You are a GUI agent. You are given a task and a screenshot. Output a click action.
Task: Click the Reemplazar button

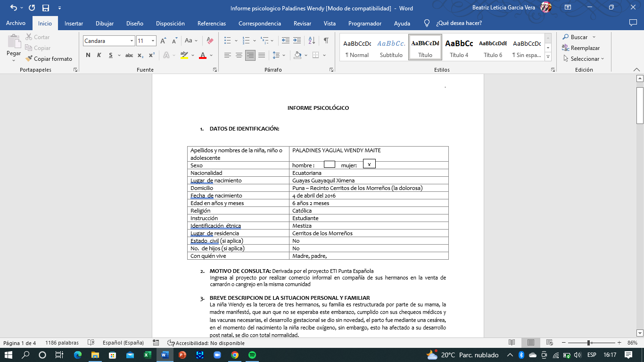tap(580, 48)
